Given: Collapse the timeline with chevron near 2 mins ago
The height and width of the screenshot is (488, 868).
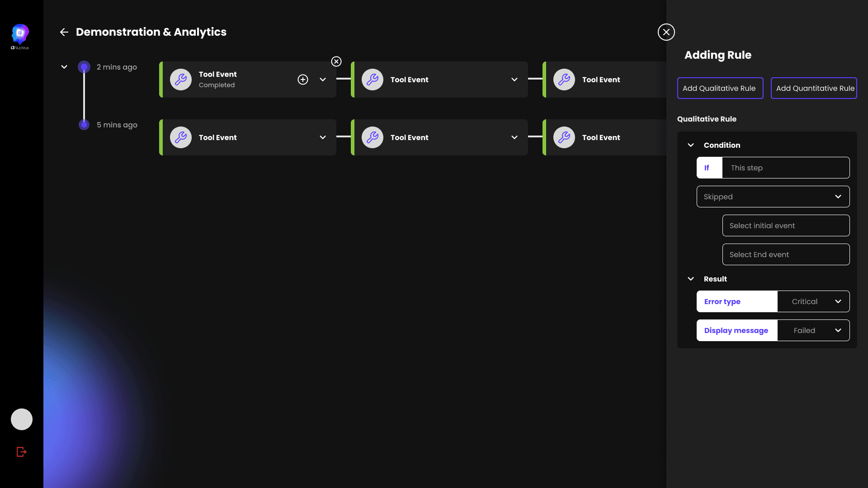Looking at the screenshot, I should point(64,67).
